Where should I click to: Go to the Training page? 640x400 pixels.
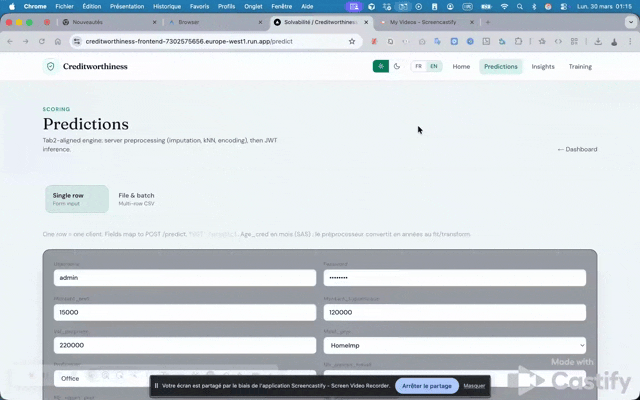[x=580, y=67]
